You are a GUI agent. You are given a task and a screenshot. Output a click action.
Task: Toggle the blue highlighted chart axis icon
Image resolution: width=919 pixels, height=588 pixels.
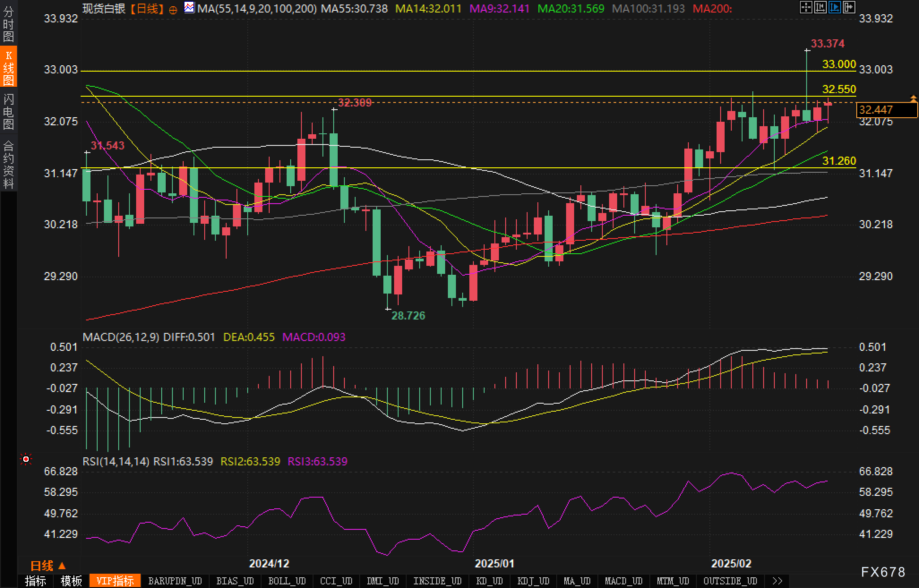pyautogui.click(x=834, y=7)
